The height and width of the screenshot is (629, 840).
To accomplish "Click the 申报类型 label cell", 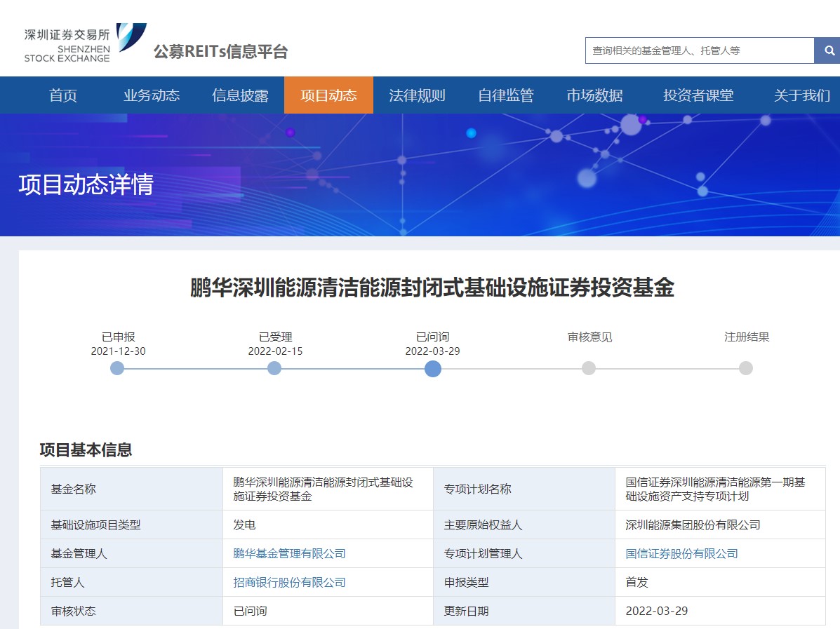I will [x=524, y=583].
